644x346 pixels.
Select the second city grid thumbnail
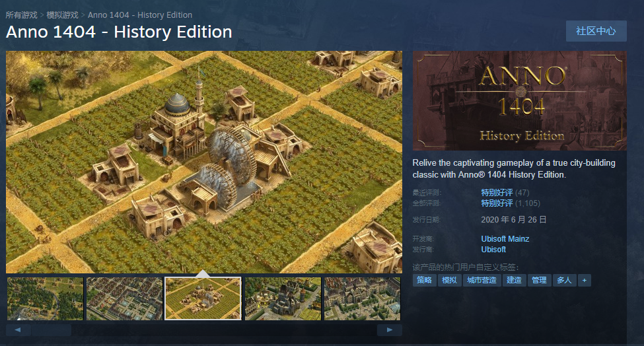(x=124, y=299)
